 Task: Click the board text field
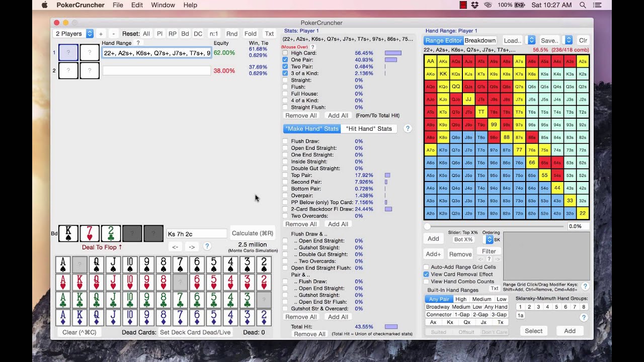(197, 234)
